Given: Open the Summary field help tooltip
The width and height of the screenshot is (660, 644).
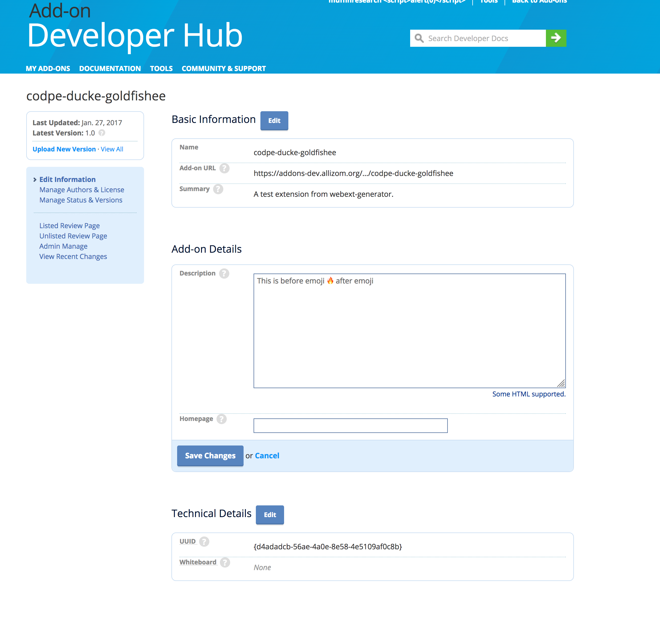Looking at the screenshot, I should (218, 189).
